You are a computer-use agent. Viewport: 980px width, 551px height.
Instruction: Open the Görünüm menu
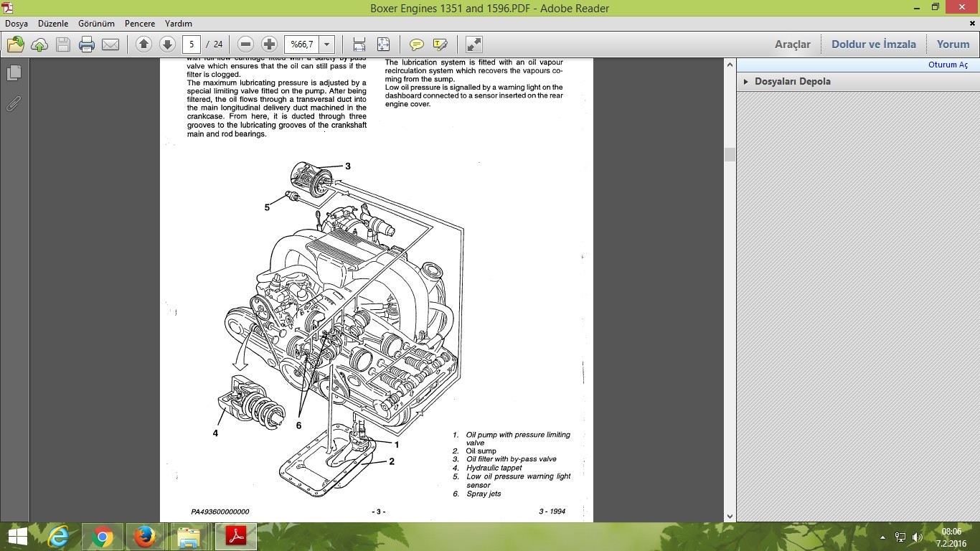[96, 24]
